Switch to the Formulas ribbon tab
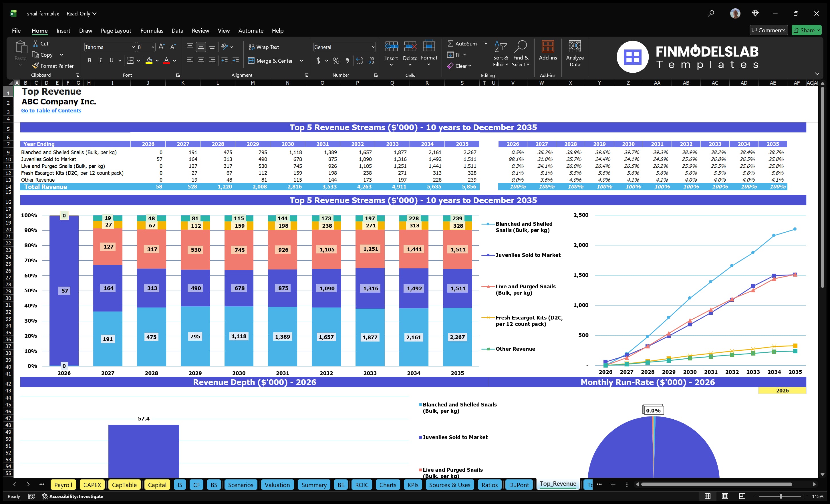The height and width of the screenshot is (504, 830). pyautogui.click(x=152, y=31)
